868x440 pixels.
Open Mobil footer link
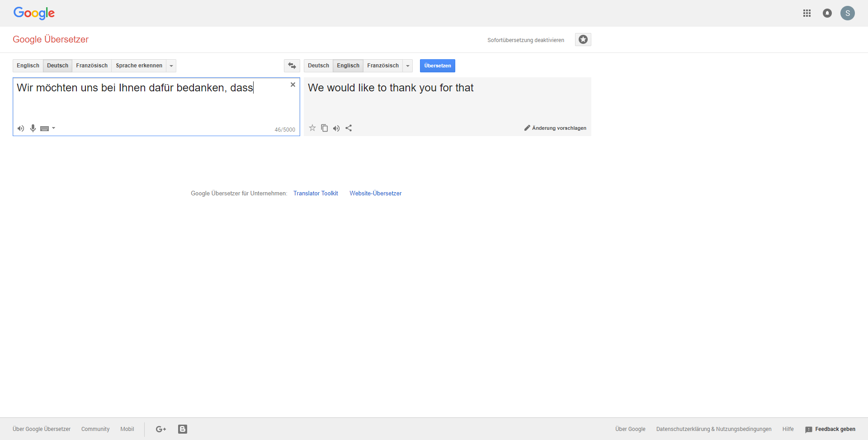click(127, 429)
